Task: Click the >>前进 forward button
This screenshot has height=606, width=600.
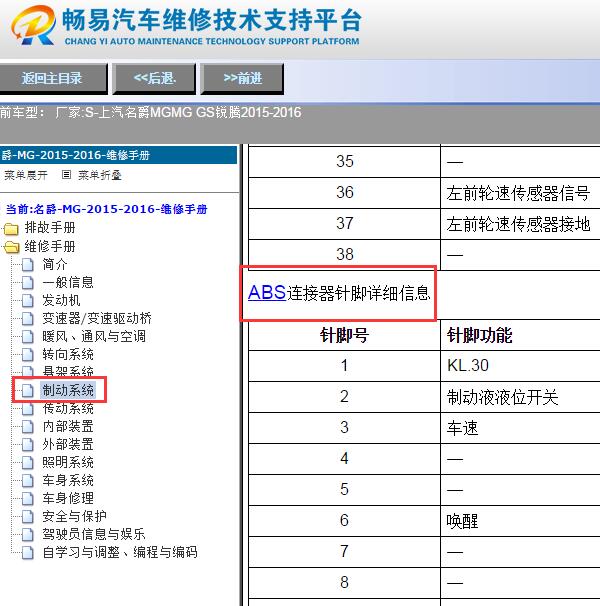Action: point(242,79)
